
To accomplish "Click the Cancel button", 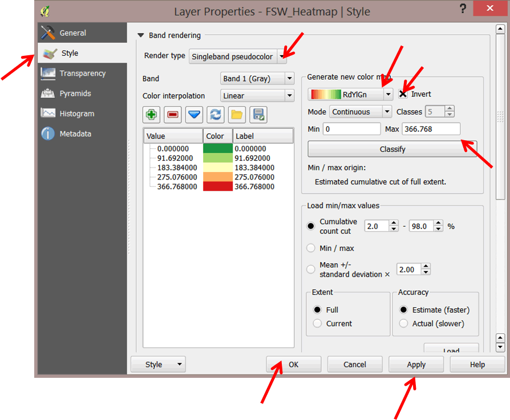I will [355, 365].
